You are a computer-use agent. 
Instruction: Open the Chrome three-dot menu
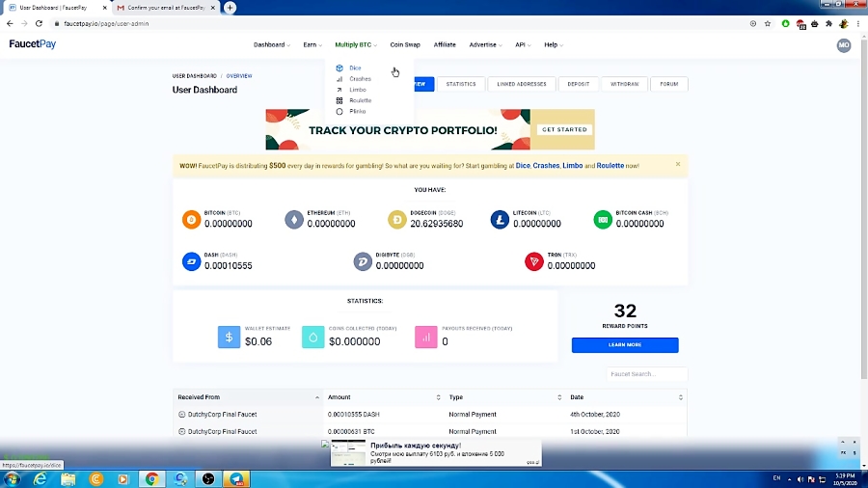[x=858, y=24]
